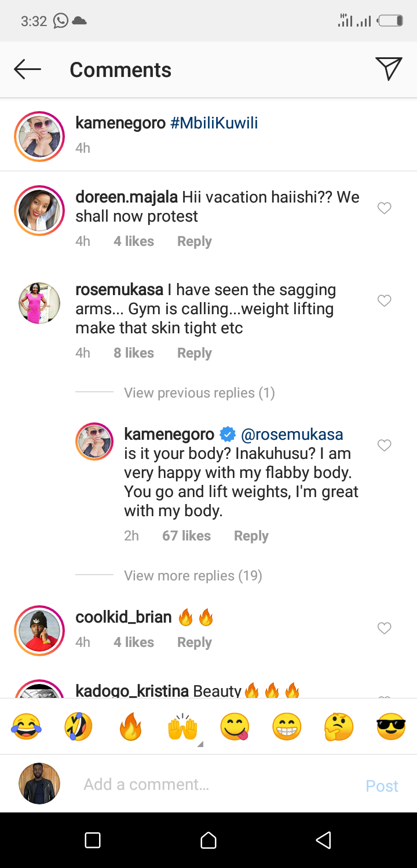Image resolution: width=417 pixels, height=868 pixels.
Task: Tap Reply under coolkid_brian's comment
Action: (194, 642)
